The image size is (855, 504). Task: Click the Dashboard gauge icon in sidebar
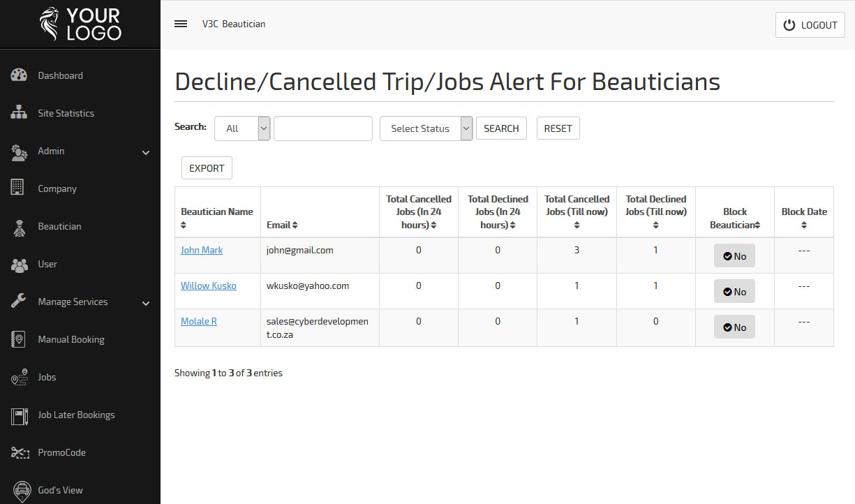point(19,75)
